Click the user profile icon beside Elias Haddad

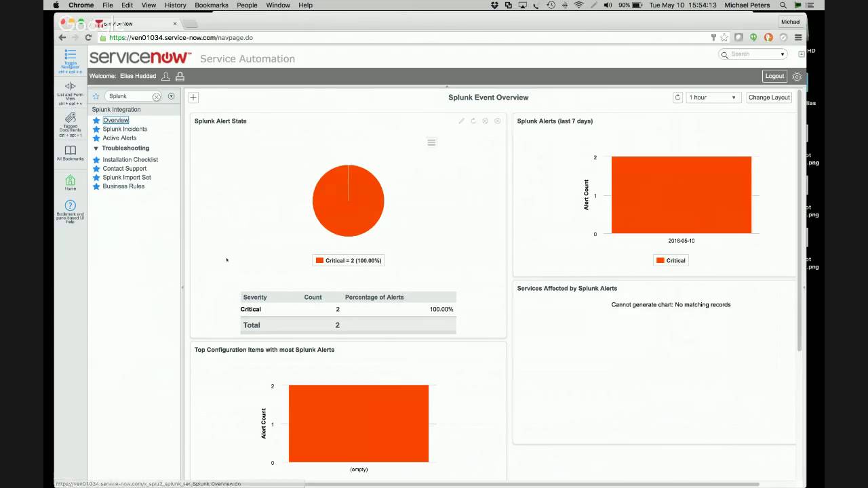click(x=165, y=77)
